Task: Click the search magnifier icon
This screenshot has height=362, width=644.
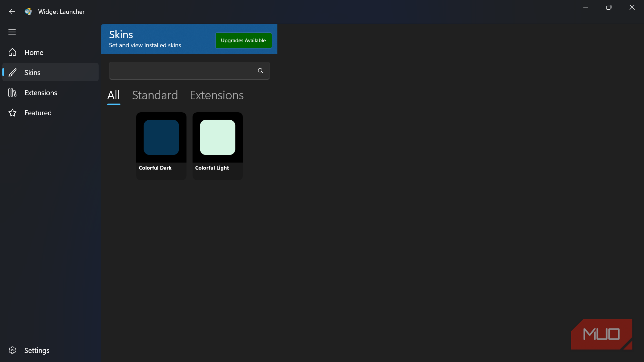Action: tap(261, 71)
